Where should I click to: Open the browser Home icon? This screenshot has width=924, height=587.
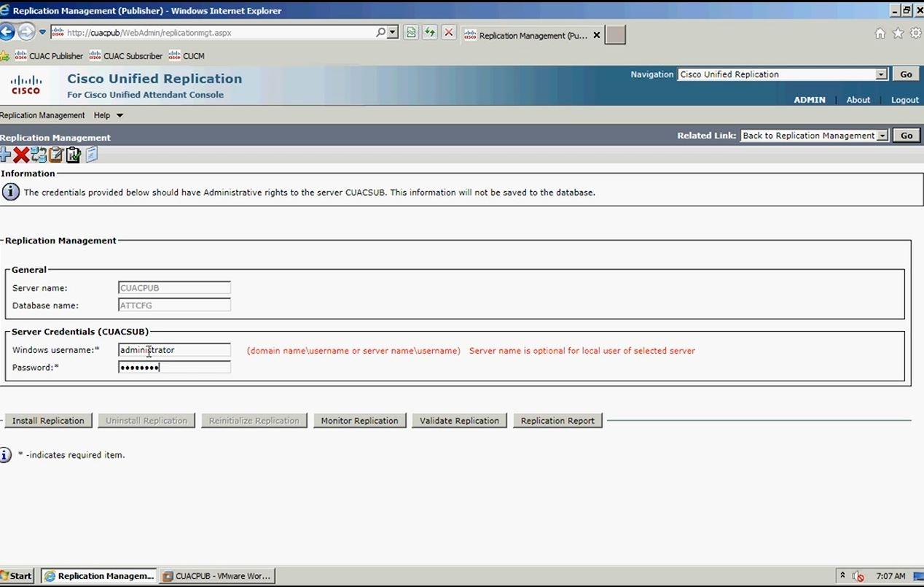click(880, 33)
